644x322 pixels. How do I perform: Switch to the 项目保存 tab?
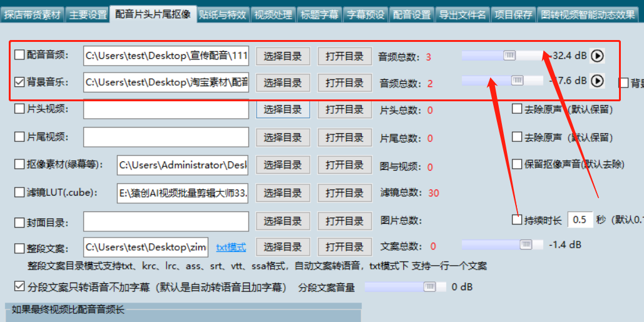pos(513,15)
